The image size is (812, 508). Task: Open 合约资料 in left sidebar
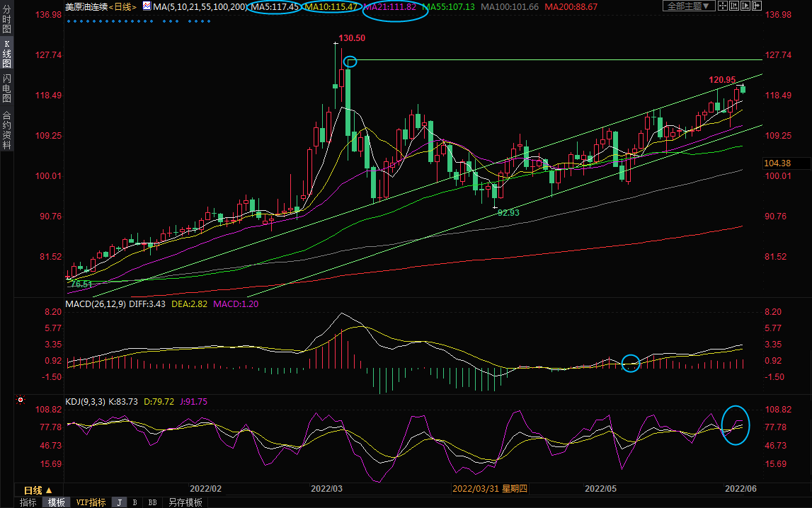point(6,130)
